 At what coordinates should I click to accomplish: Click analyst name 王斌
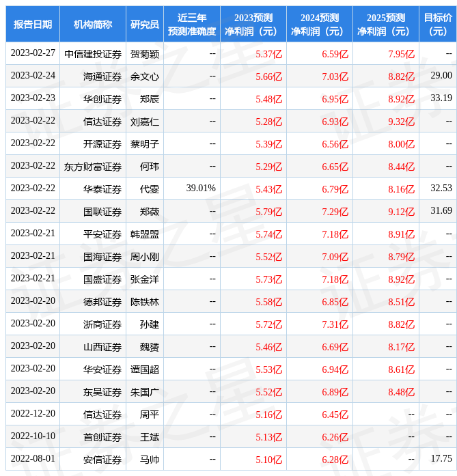click(x=150, y=437)
